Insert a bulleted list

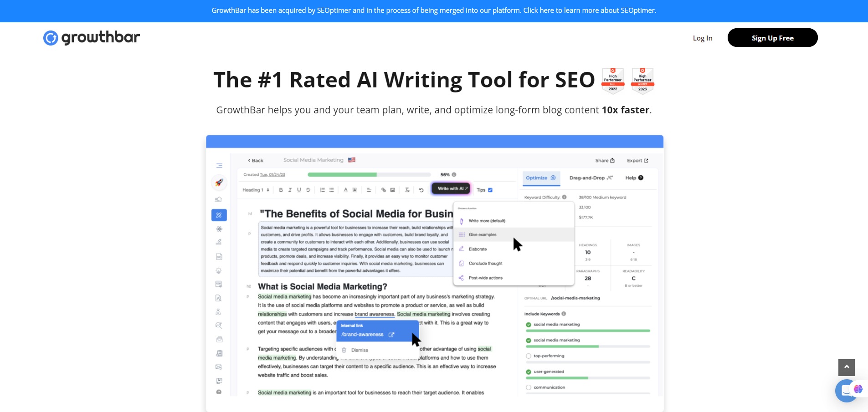(331, 190)
